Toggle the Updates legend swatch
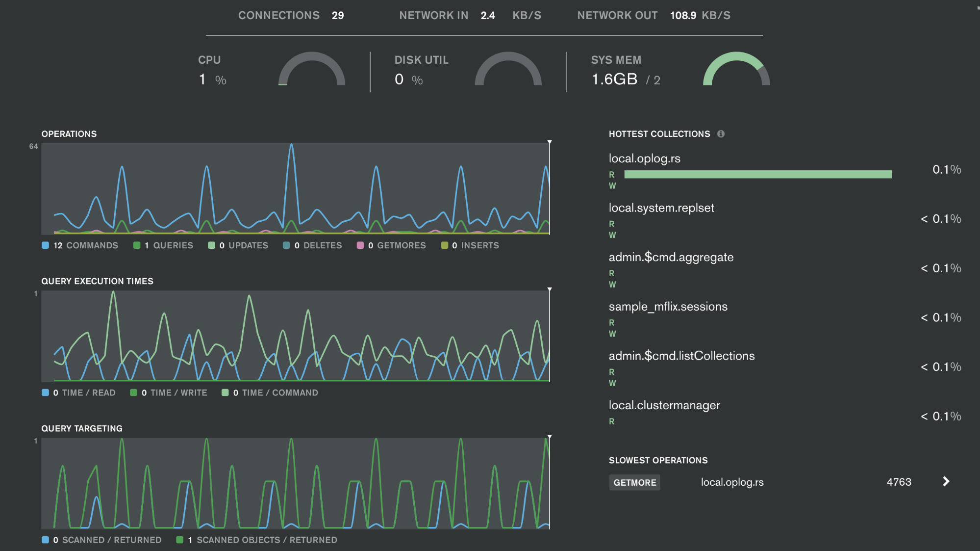980x551 pixels. 211,245
